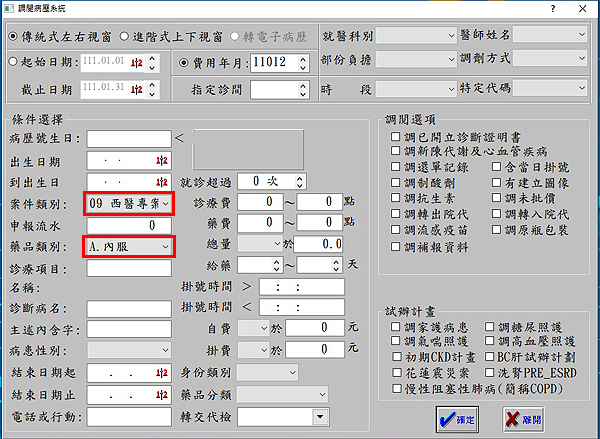This screenshot has height=439, width=600.
Task: Select the 起始日期 radio button
Action: click(x=11, y=62)
